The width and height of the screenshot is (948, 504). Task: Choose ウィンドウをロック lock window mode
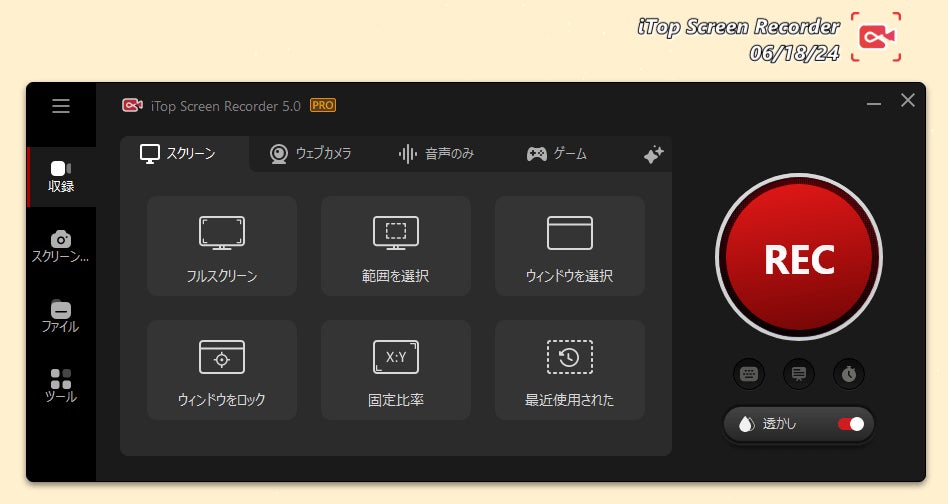pyautogui.click(x=222, y=370)
